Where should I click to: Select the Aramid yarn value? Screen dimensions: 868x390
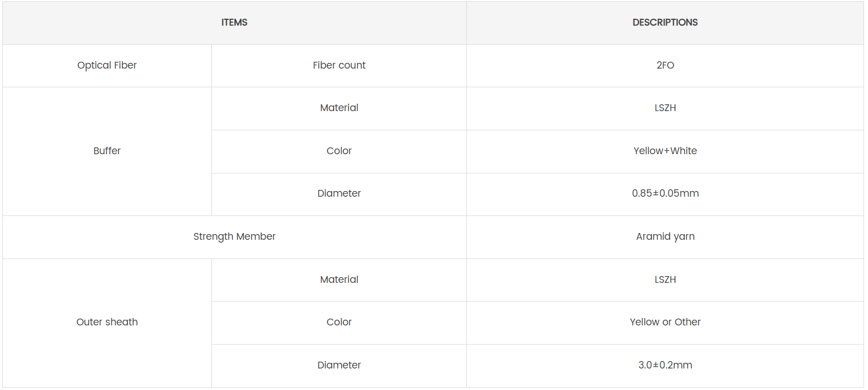(665, 236)
